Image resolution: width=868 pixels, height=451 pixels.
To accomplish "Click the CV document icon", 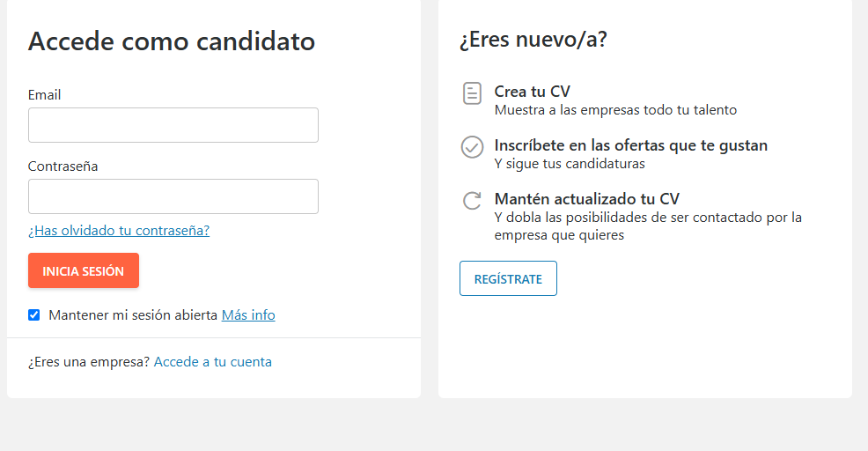I will pos(473,93).
